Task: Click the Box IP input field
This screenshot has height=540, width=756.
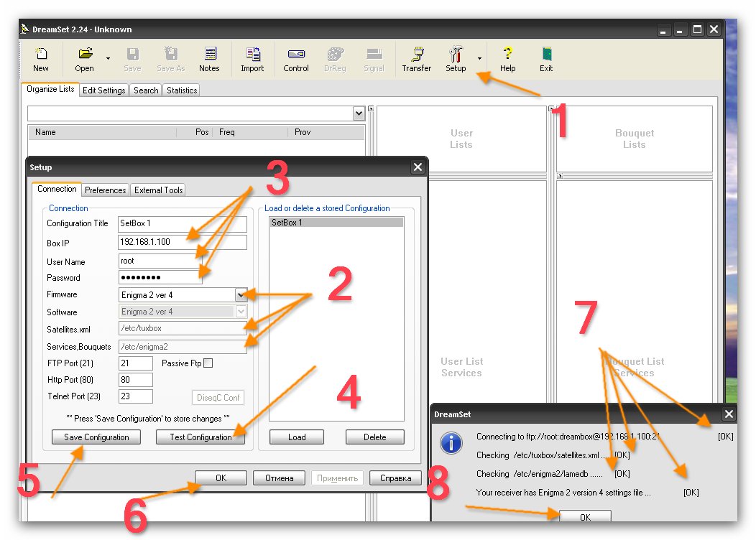Action: 183,242
